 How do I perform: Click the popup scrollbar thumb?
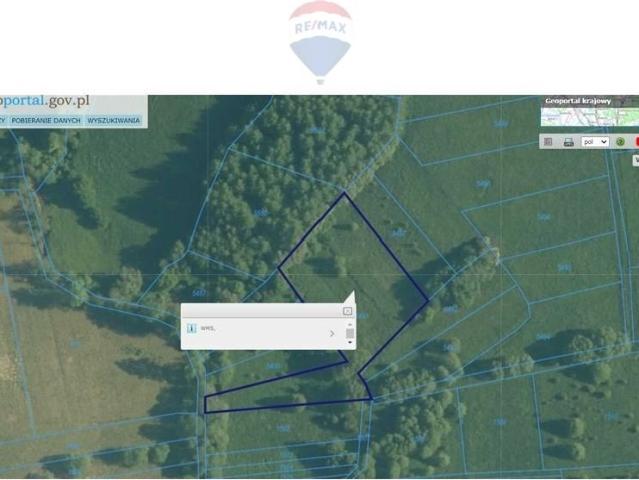(350, 334)
